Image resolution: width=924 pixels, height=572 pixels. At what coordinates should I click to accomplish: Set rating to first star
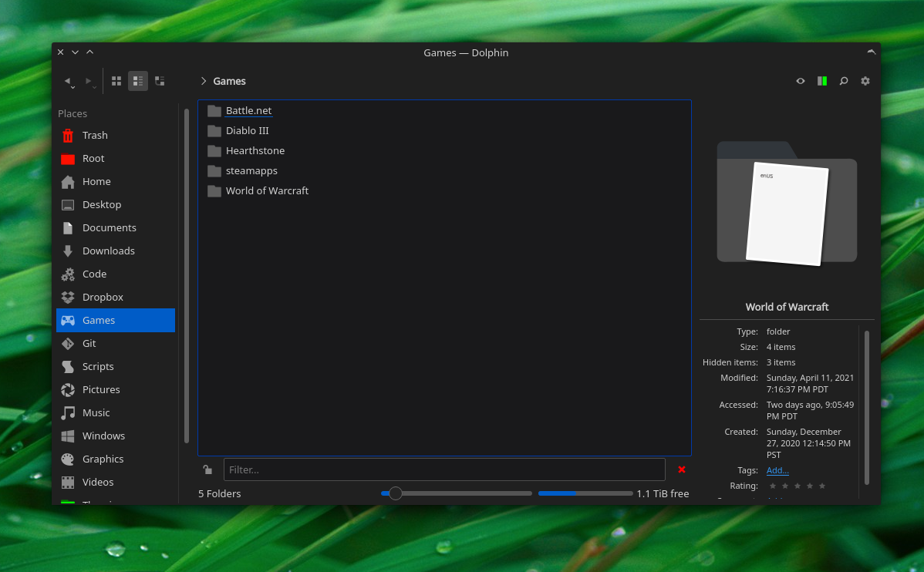point(773,486)
